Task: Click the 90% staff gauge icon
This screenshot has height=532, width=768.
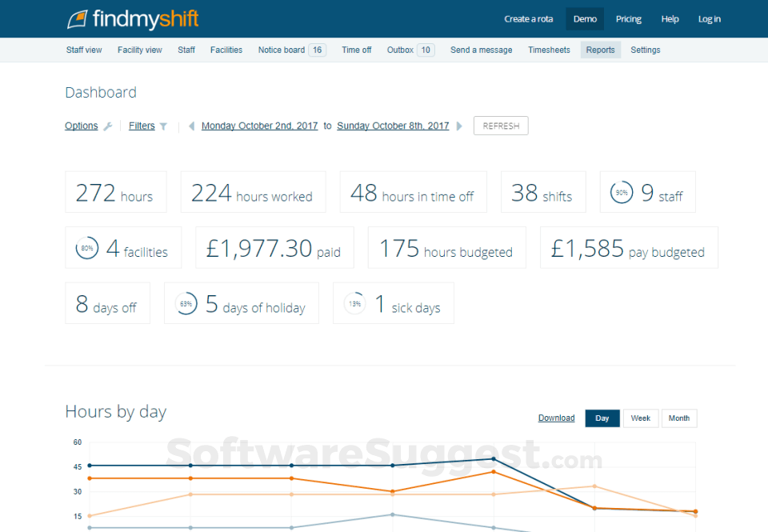Action: click(x=622, y=192)
